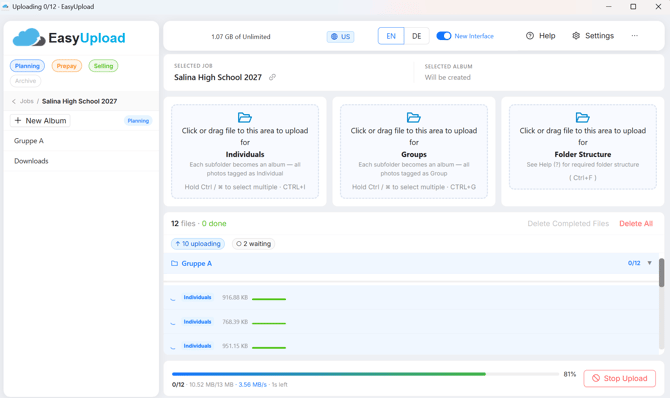Click the Gruppe A label in file list header
The width and height of the screenshot is (670, 398).
point(197,263)
